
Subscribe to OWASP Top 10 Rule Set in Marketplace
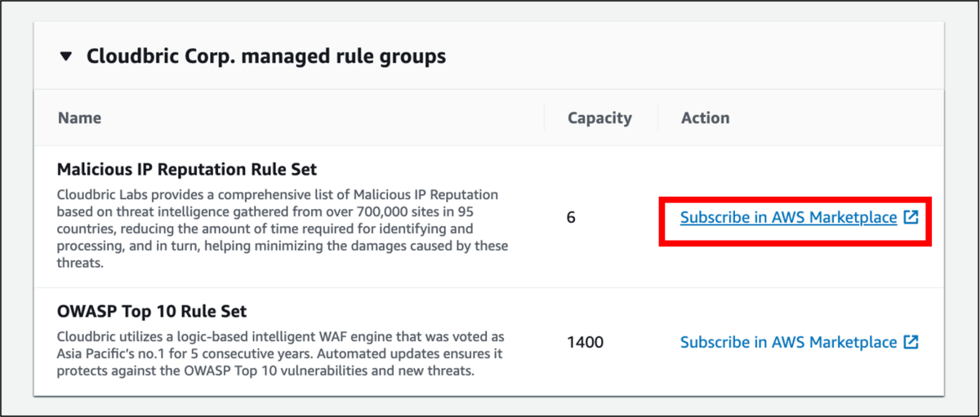[788, 342]
